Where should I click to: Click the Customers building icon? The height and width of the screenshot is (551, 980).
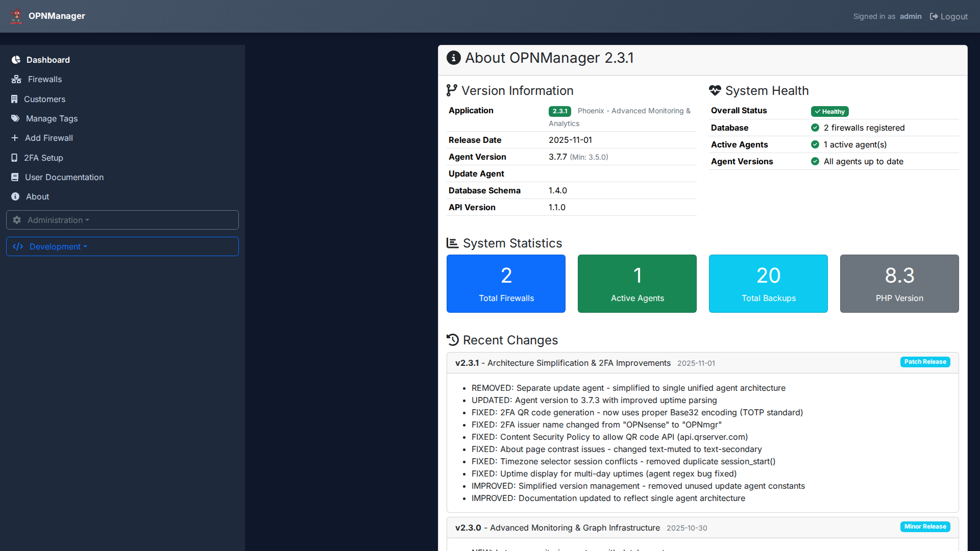click(14, 99)
